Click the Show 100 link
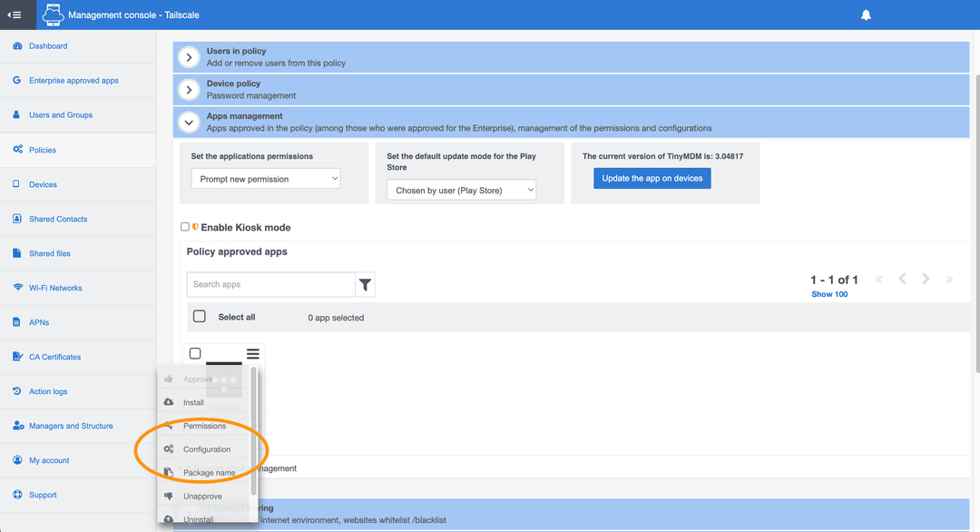The width and height of the screenshot is (980, 532). coord(828,293)
